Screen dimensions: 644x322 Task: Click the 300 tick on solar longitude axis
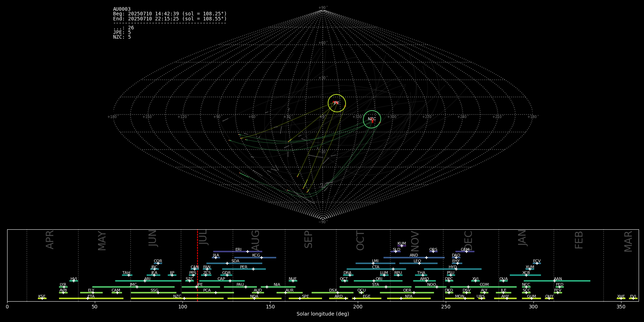533,307
